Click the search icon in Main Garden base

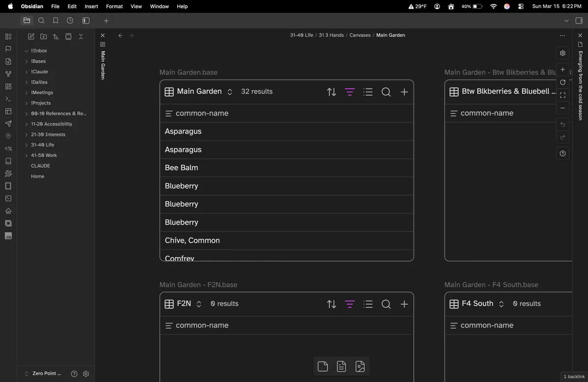pos(386,92)
